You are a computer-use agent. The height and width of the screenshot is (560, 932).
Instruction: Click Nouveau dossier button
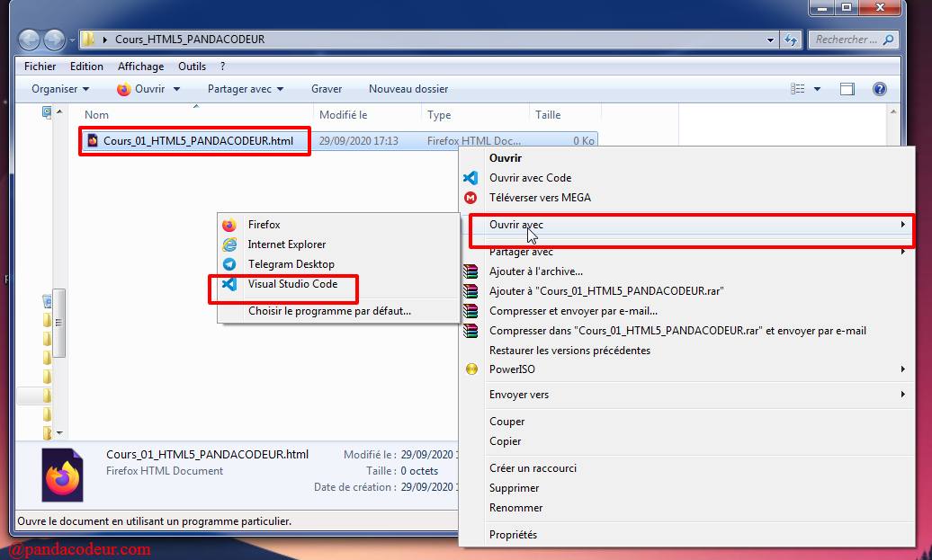[408, 89]
